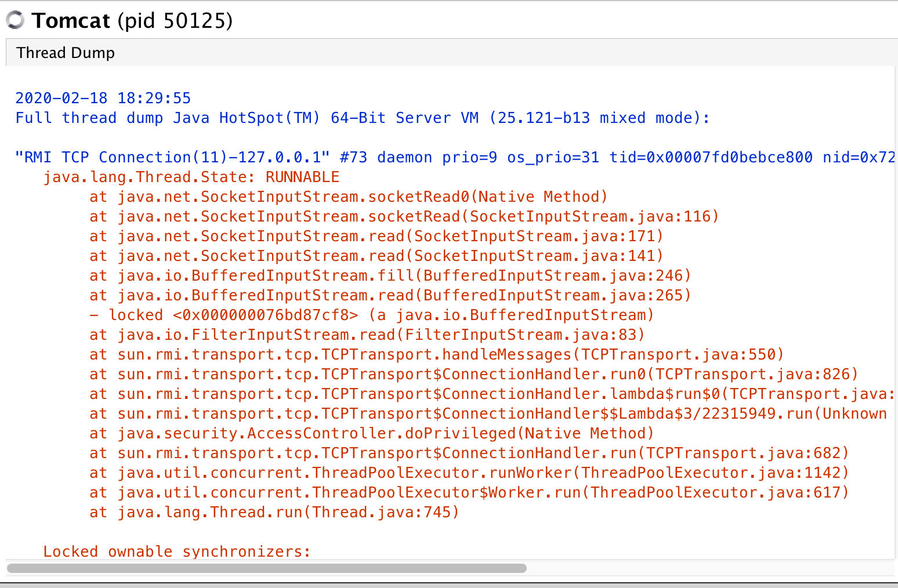This screenshot has height=588, width=898.
Task: Click the read SocketInputStream.java:141 line
Action: (376, 256)
